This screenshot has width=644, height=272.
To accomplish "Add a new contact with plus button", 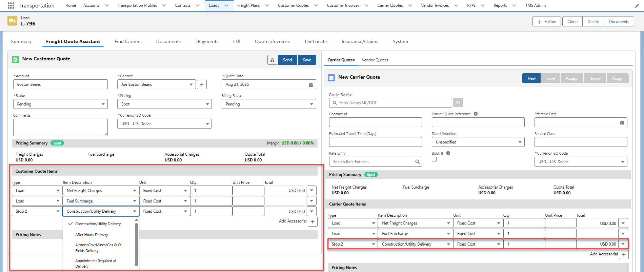I will (202, 84).
